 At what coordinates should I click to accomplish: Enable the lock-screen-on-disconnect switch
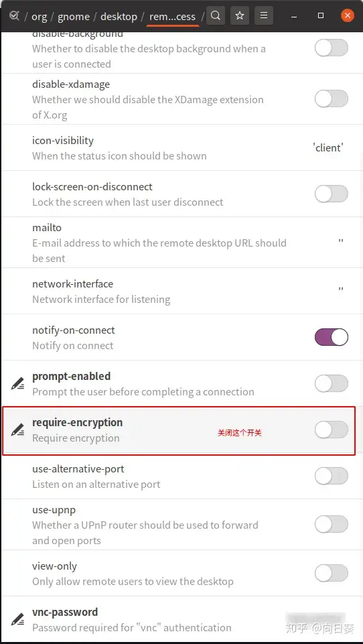pos(332,194)
